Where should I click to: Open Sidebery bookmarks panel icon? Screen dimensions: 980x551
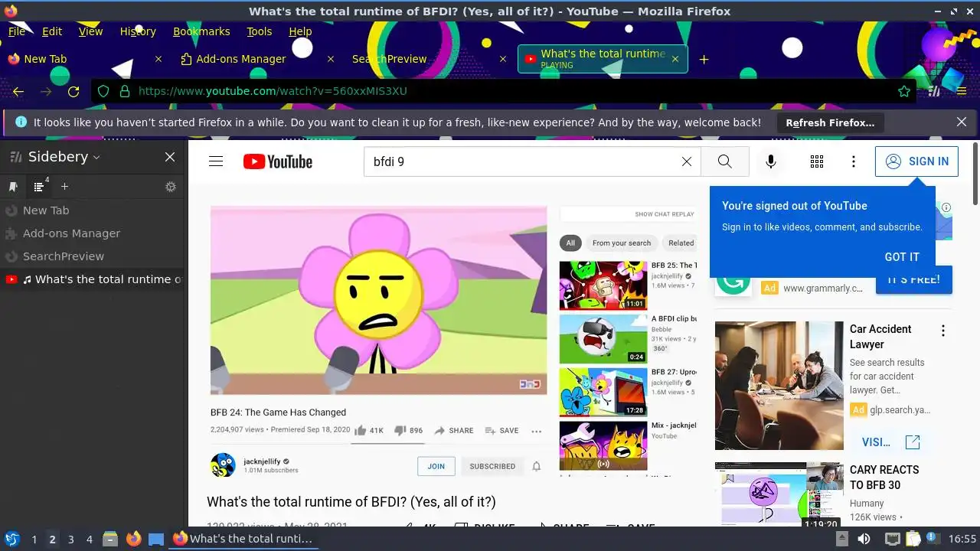point(13,187)
